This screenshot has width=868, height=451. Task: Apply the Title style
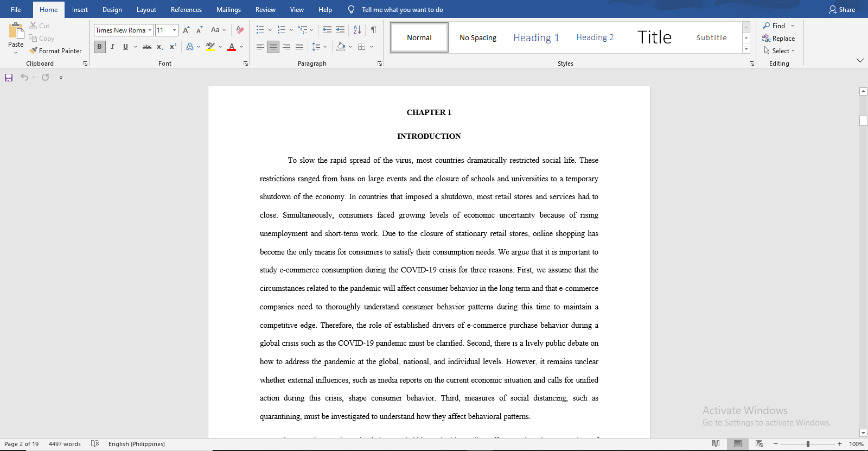654,37
